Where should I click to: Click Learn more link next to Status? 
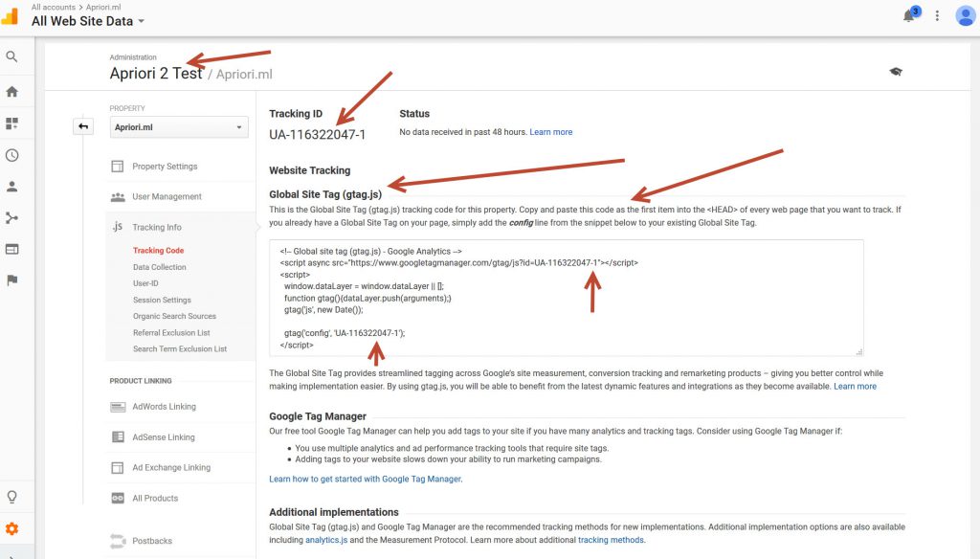click(551, 132)
